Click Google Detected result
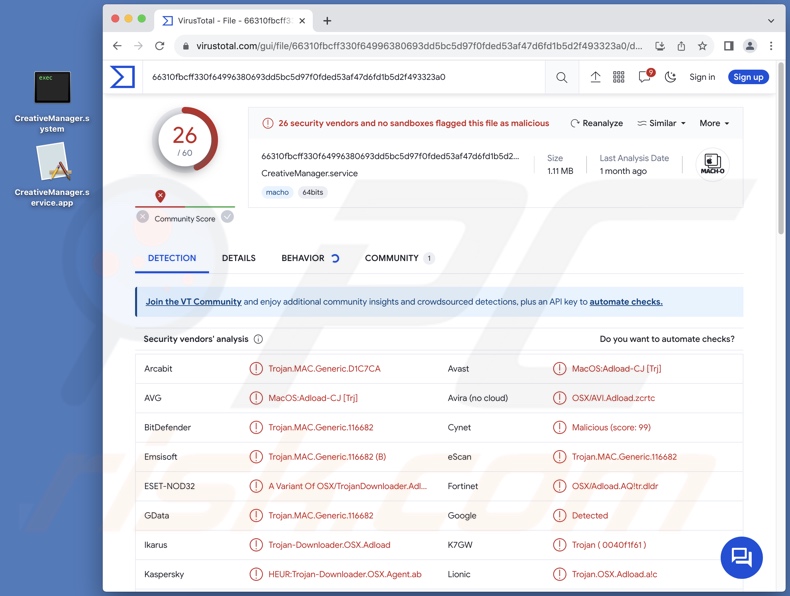 tap(589, 516)
